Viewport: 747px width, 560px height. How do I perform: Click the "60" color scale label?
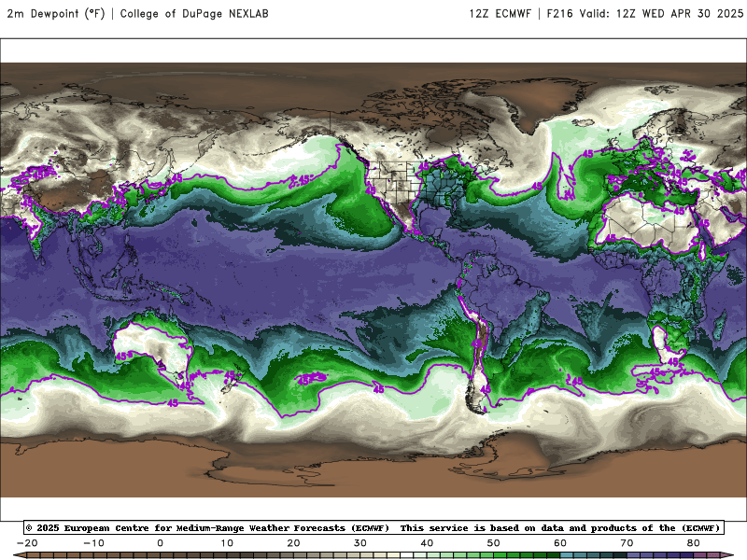coord(560,543)
